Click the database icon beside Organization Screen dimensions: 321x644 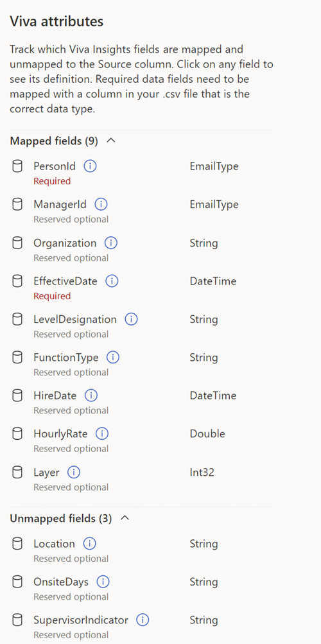point(17,243)
